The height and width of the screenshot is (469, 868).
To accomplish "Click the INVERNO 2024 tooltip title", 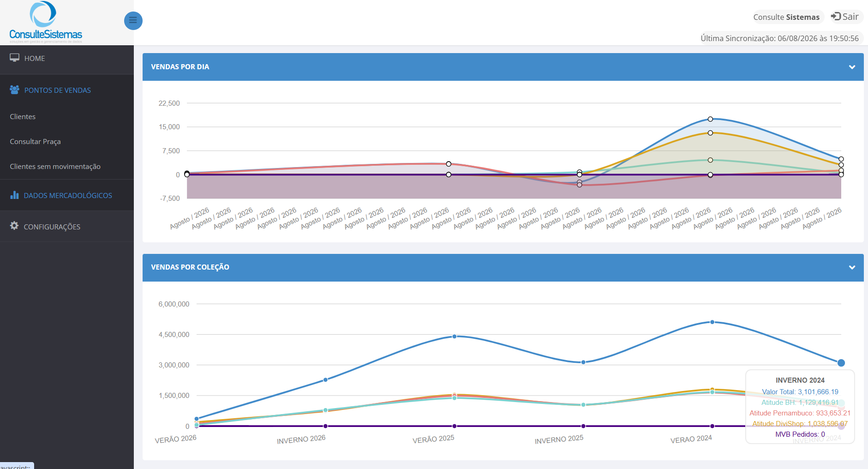I will pos(800,380).
